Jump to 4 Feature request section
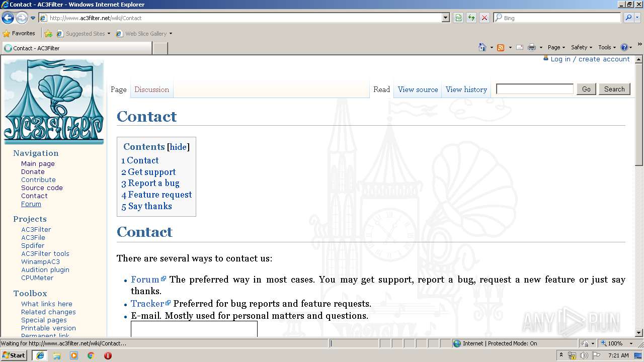644x362 pixels. (156, 195)
